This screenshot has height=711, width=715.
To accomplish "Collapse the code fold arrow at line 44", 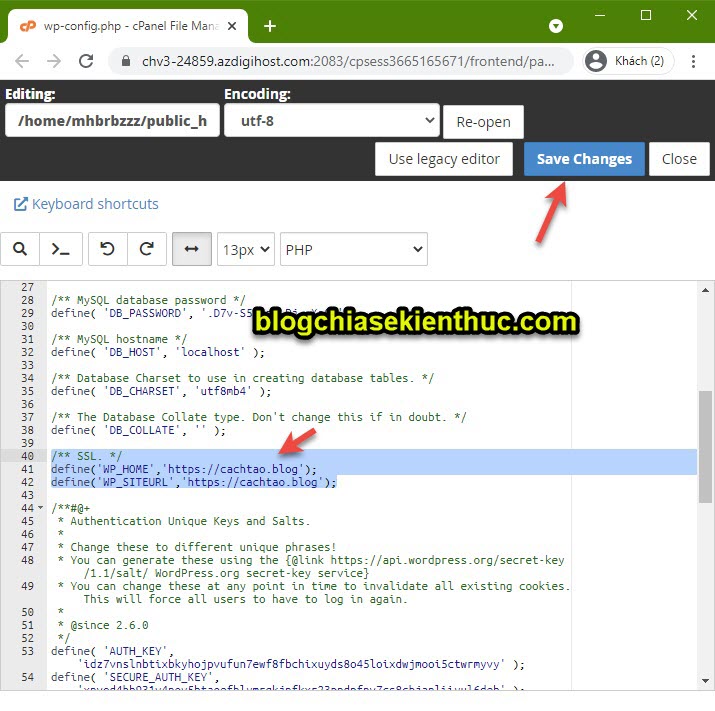I will (41, 508).
